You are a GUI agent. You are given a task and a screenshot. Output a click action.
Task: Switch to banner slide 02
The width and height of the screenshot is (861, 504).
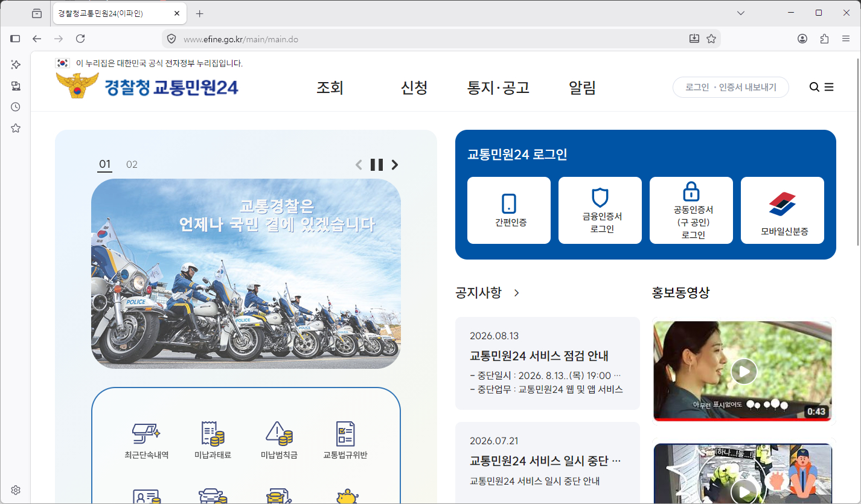(x=132, y=164)
